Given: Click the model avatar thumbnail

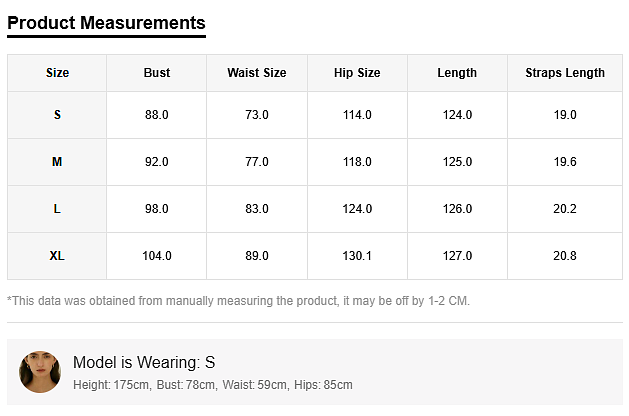Looking at the screenshot, I should tap(40, 372).
